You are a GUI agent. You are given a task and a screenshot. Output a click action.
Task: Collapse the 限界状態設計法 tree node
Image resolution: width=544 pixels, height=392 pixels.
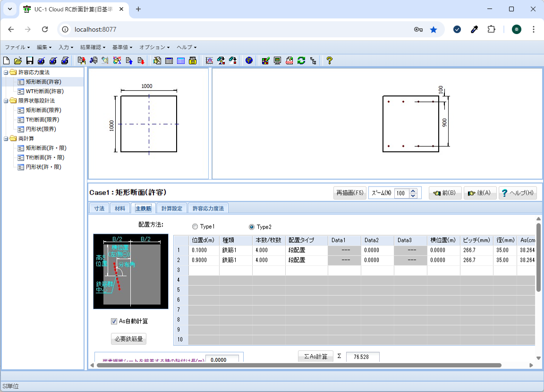tap(6, 101)
